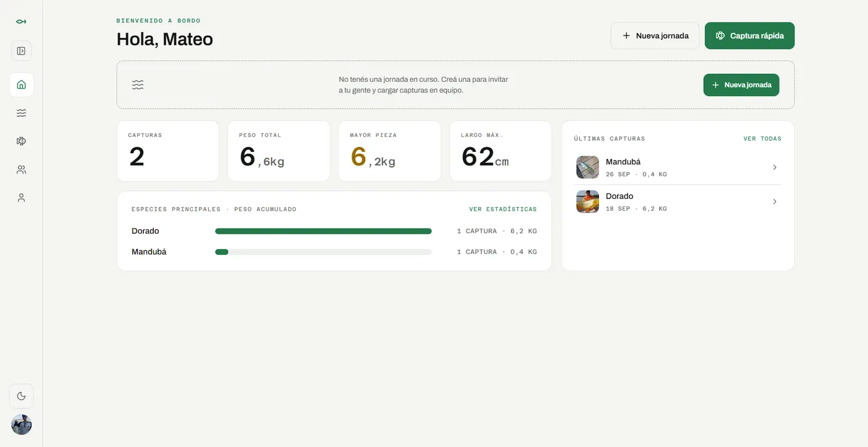Open the single person profile sidebar icon
868x447 pixels.
tap(21, 198)
